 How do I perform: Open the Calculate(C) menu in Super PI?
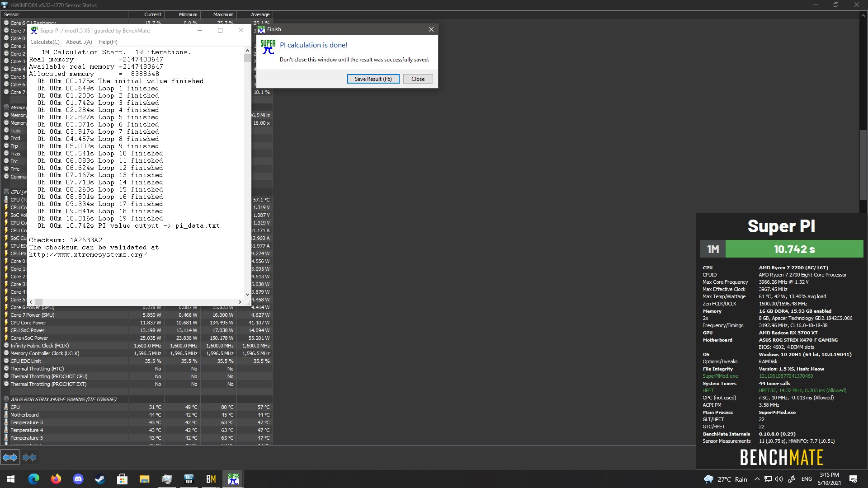(45, 42)
